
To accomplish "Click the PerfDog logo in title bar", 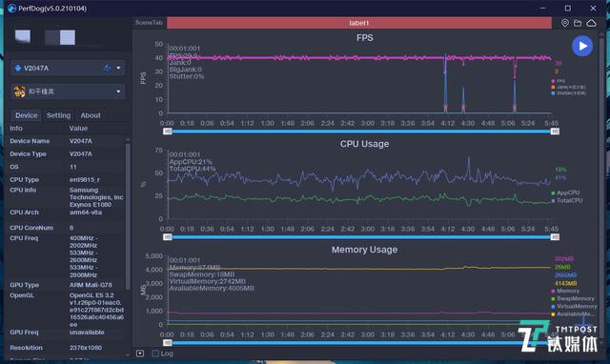I will point(11,9).
